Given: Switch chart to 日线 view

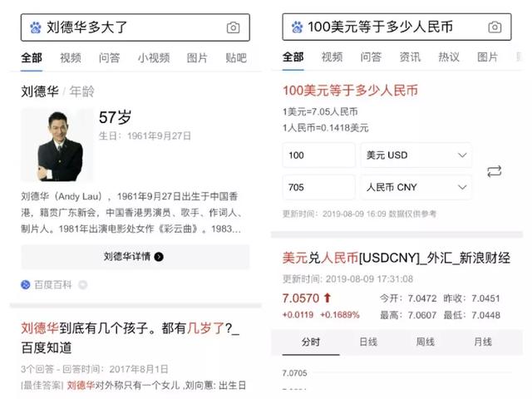Looking at the screenshot, I should pos(368,342).
